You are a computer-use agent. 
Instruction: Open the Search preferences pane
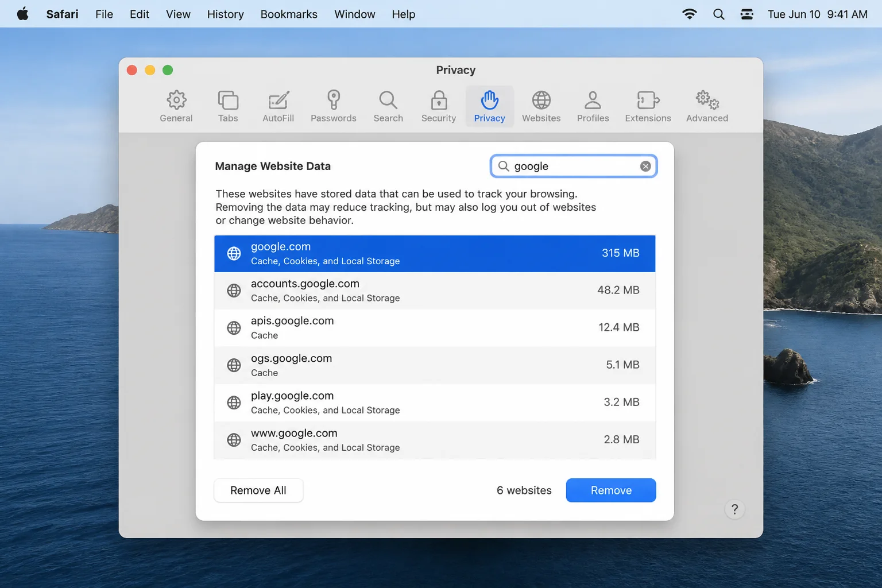[388, 107]
